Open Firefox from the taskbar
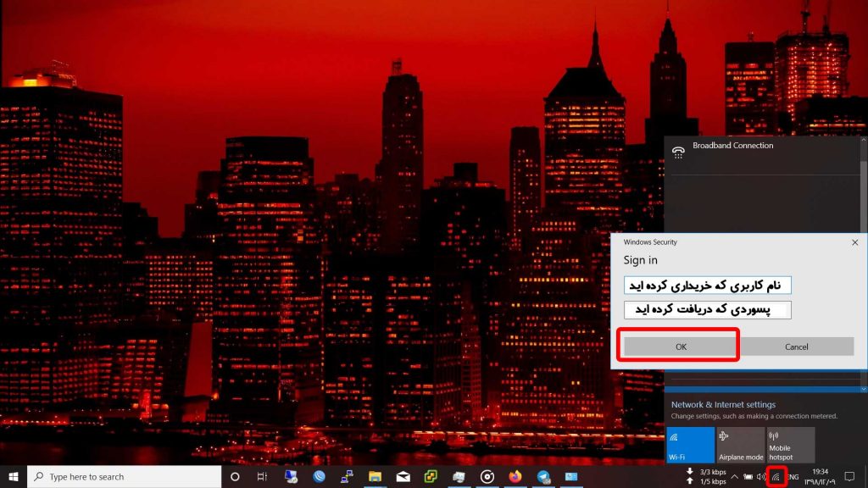 [x=515, y=477]
